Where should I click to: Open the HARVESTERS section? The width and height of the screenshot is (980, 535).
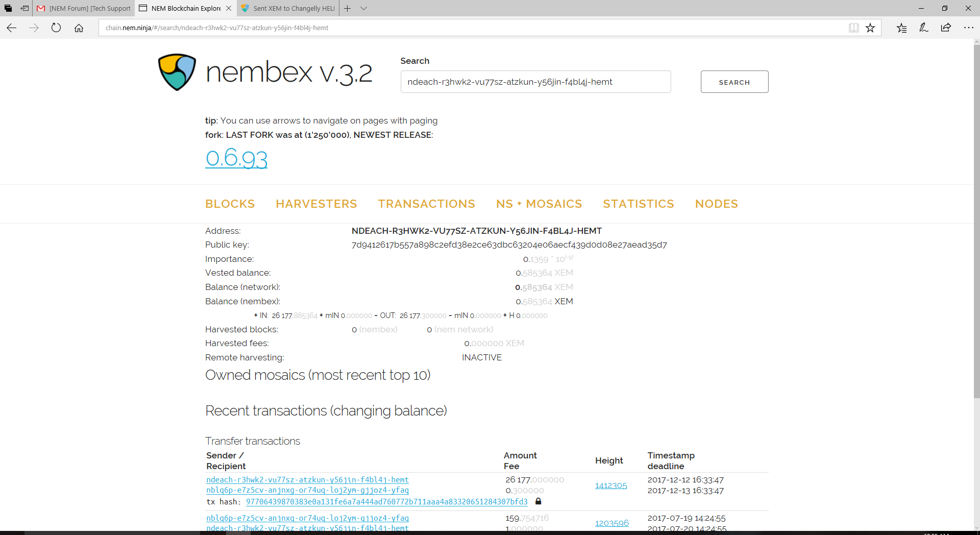316,204
